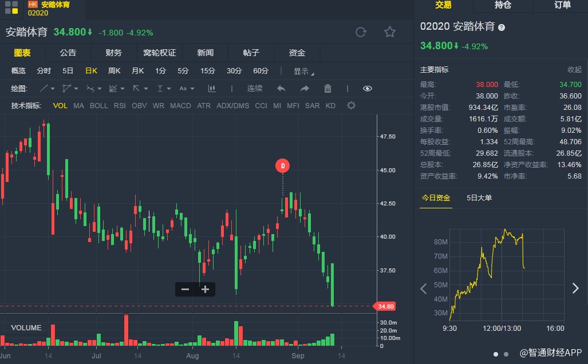Open technical indicator settings gear
The width and height of the screenshot is (588, 364).
(351, 105)
